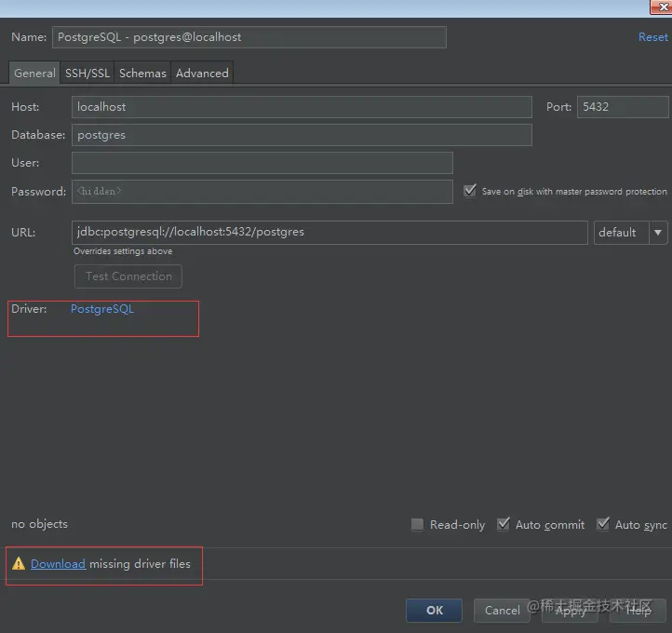Click the Apply button

pyautogui.click(x=570, y=611)
